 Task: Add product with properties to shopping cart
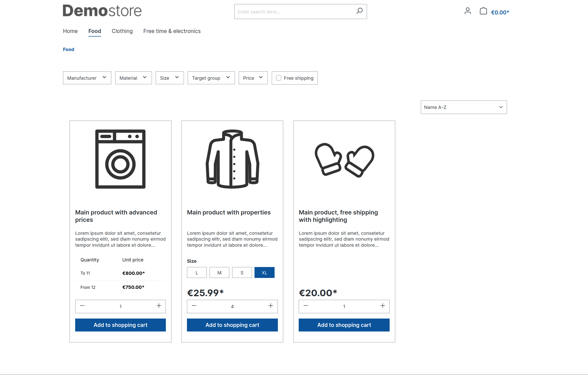point(232,325)
